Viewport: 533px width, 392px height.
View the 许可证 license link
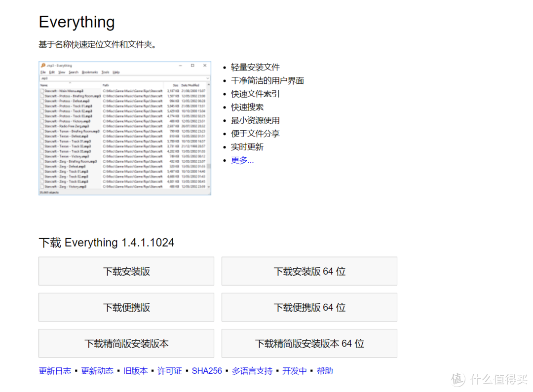point(170,371)
